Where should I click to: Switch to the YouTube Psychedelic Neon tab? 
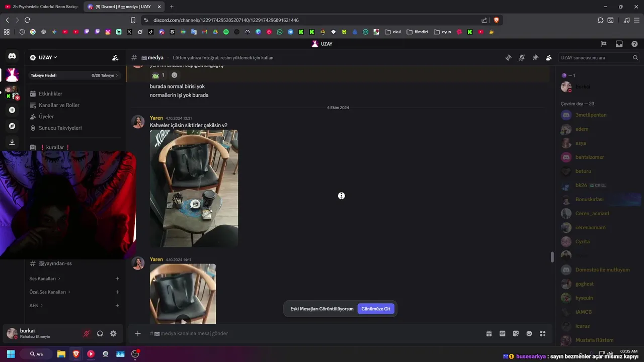tap(42, 7)
